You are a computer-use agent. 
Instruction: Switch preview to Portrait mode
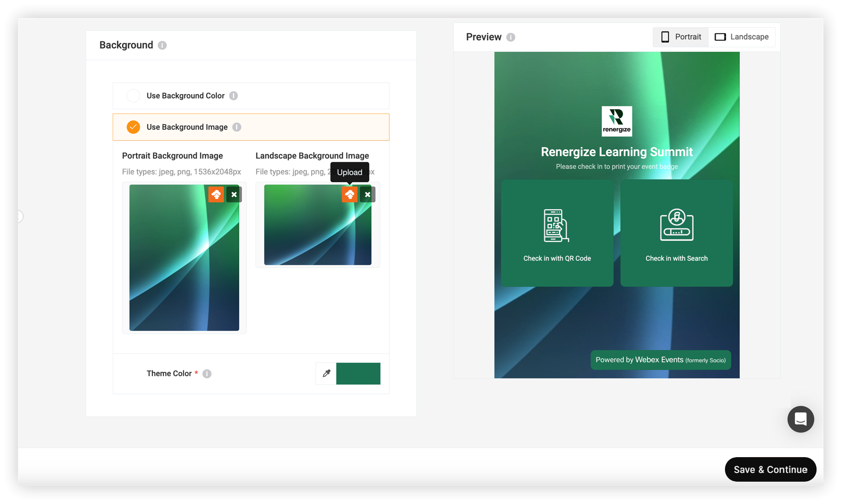coord(681,37)
